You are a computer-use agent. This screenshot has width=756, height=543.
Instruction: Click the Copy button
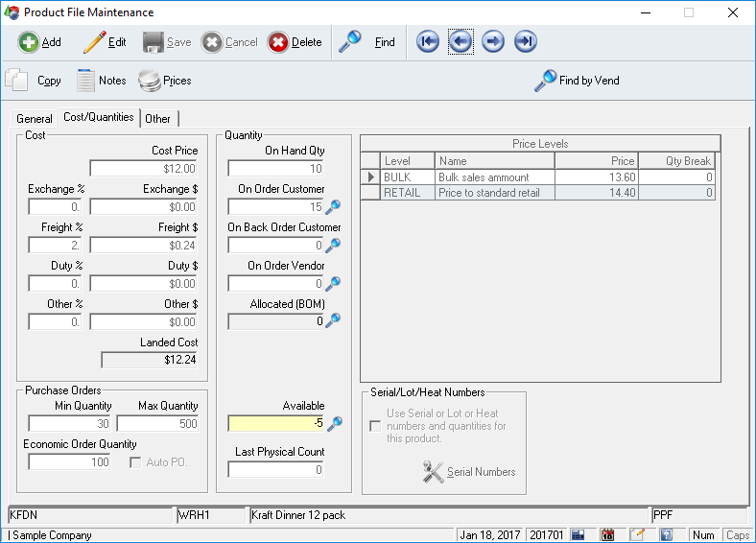coord(35,81)
